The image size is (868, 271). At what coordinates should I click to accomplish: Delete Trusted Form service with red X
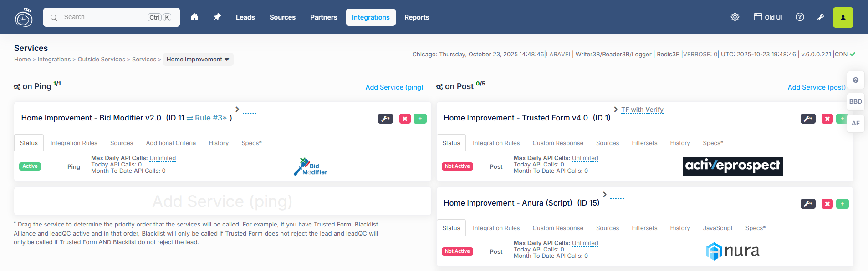(x=827, y=119)
